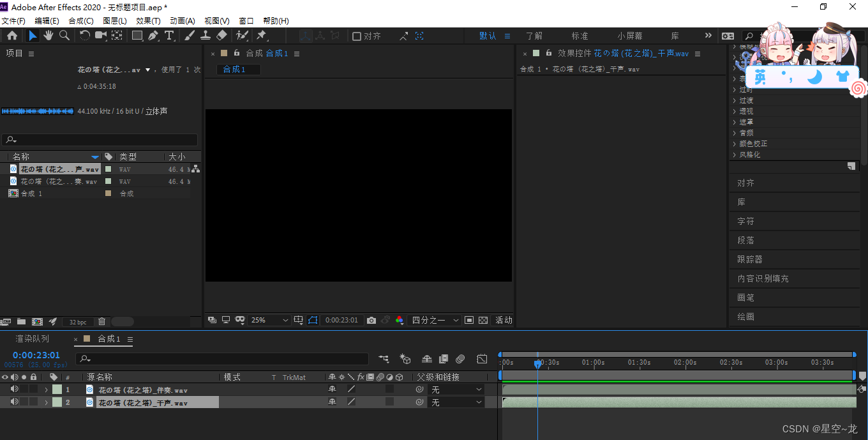The height and width of the screenshot is (440, 868).
Task: Create a new folder in Project panel
Action: (21, 322)
